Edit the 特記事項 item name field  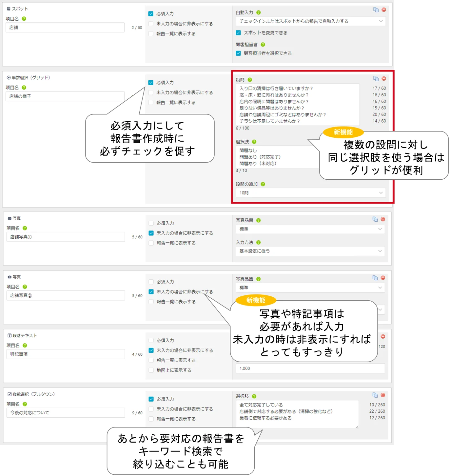pyautogui.click(x=66, y=354)
